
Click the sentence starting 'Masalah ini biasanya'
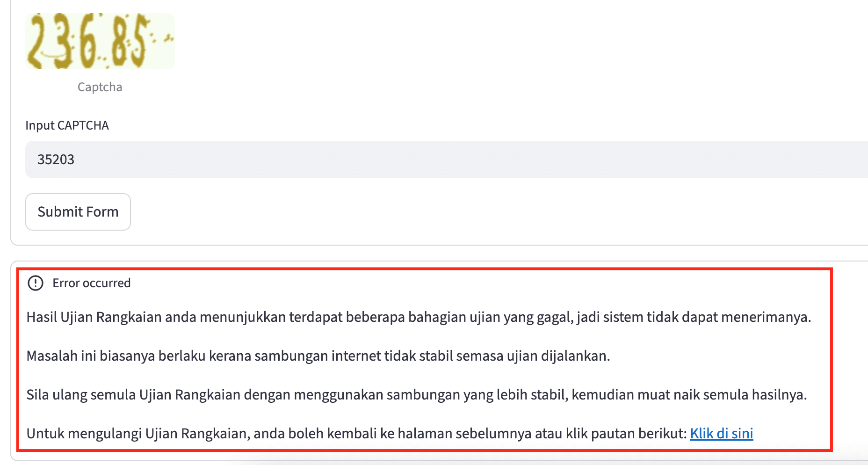point(318,356)
